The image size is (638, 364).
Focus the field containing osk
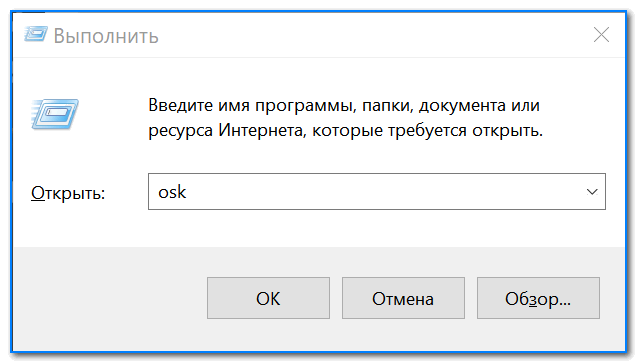pos(376,192)
